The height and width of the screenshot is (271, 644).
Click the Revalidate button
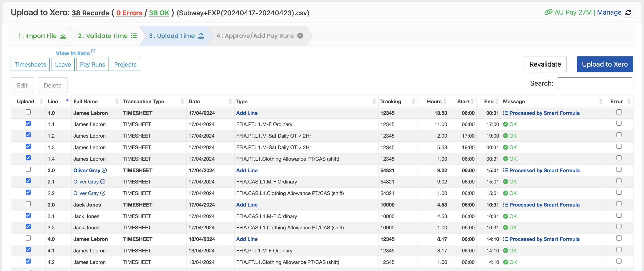(x=545, y=64)
